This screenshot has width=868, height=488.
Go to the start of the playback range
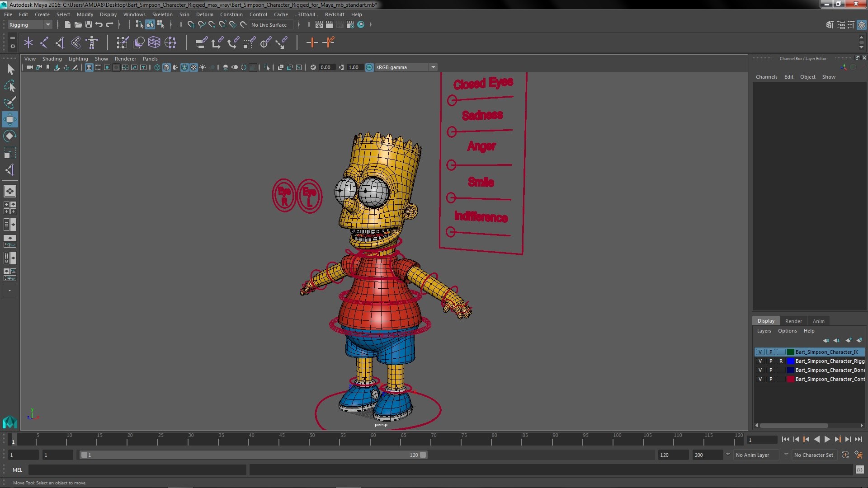tap(785, 439)
